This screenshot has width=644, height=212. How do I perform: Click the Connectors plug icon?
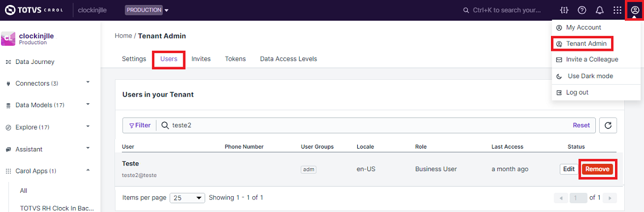coord(8,84)
